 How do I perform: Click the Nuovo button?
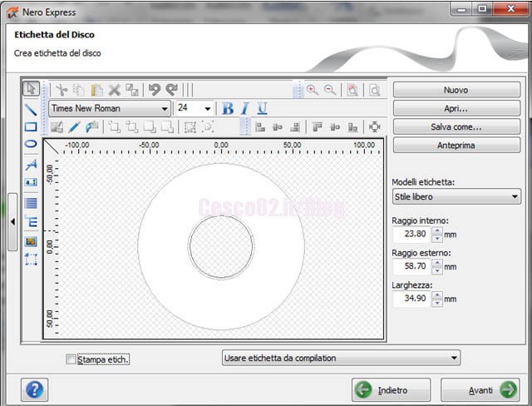point(456,90)
